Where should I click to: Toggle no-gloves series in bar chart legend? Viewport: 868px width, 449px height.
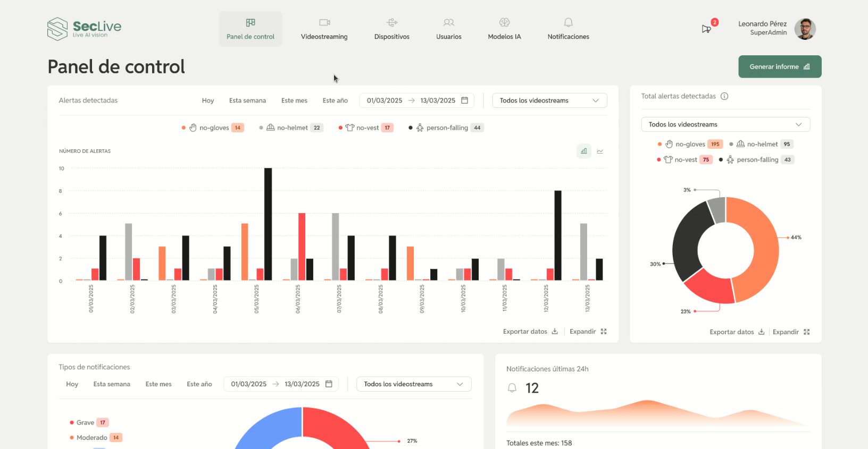[x=213, y=128]
